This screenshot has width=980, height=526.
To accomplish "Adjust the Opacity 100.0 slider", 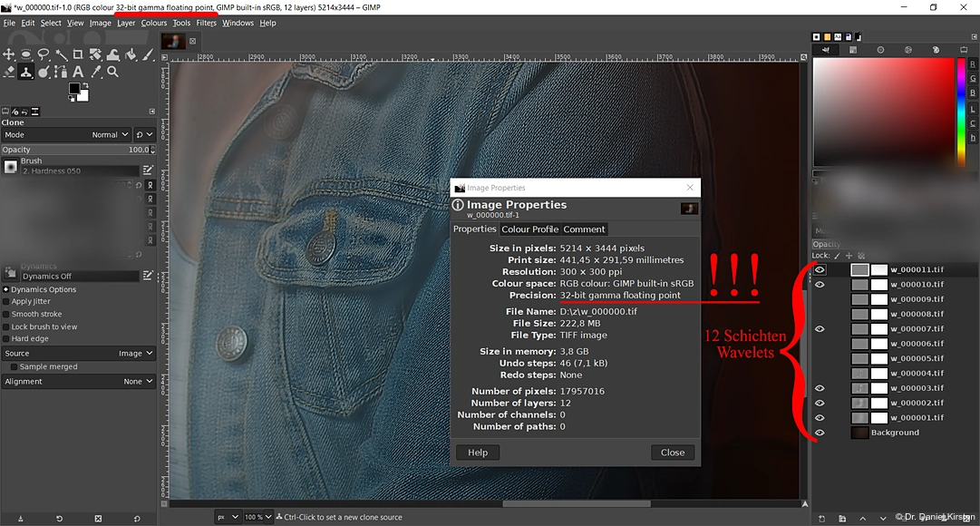I will pyautogui.click(x=78, y=150).
